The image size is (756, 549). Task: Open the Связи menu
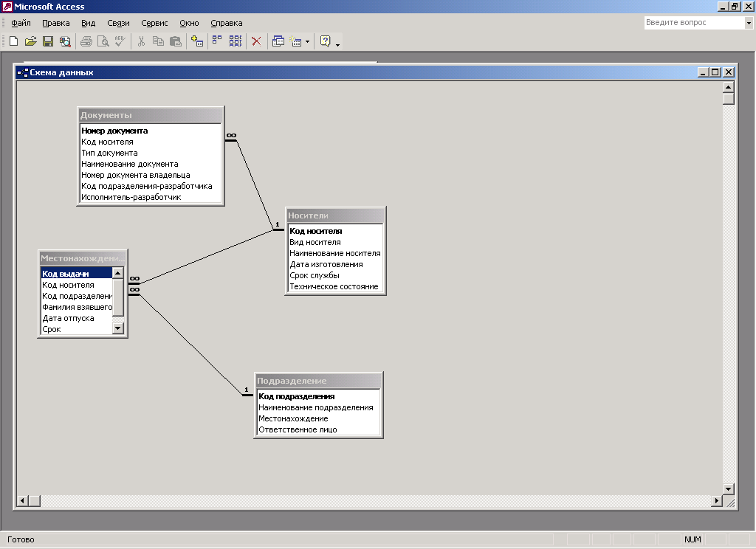point(118,23)
